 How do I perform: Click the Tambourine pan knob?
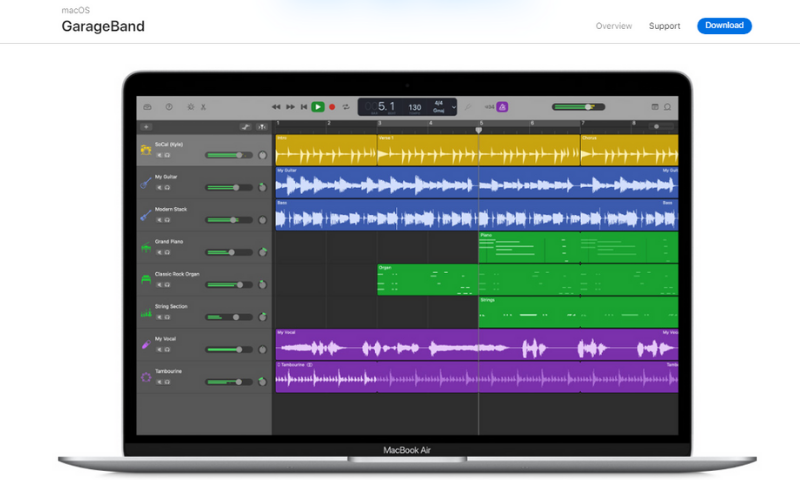click(263, 382)
